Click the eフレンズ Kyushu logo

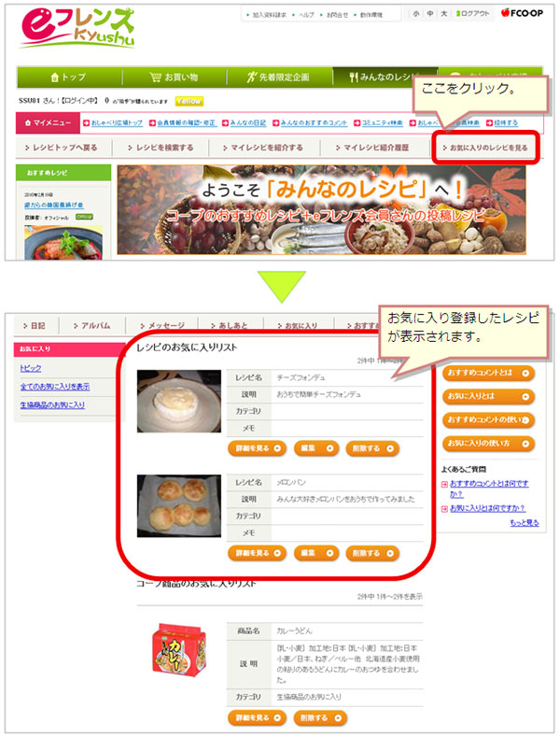tap(77, 29)
